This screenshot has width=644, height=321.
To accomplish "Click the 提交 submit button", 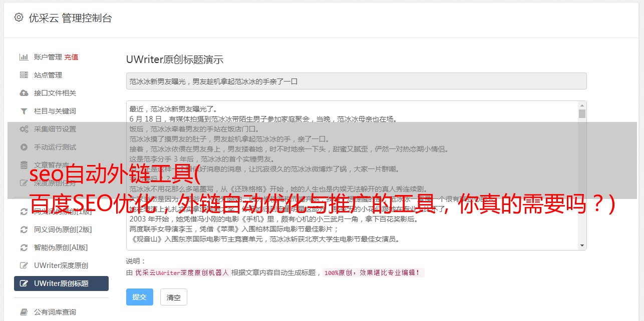I will [140, 297].
